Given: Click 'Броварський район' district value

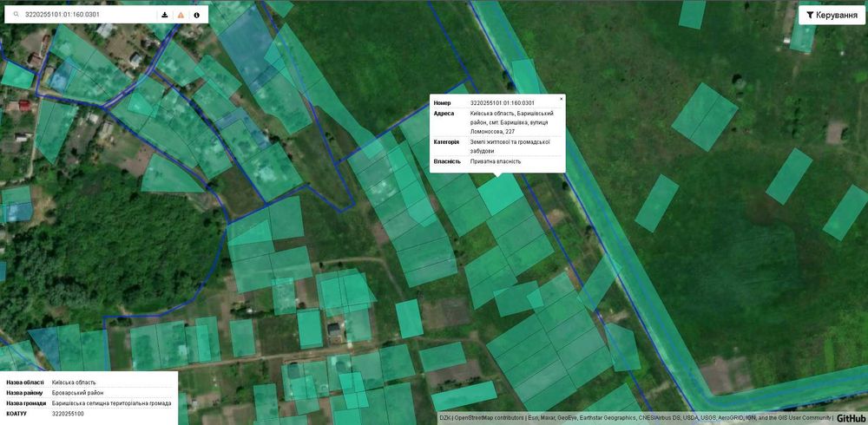Looking at the screenshot, I should [x=77, y=393].
